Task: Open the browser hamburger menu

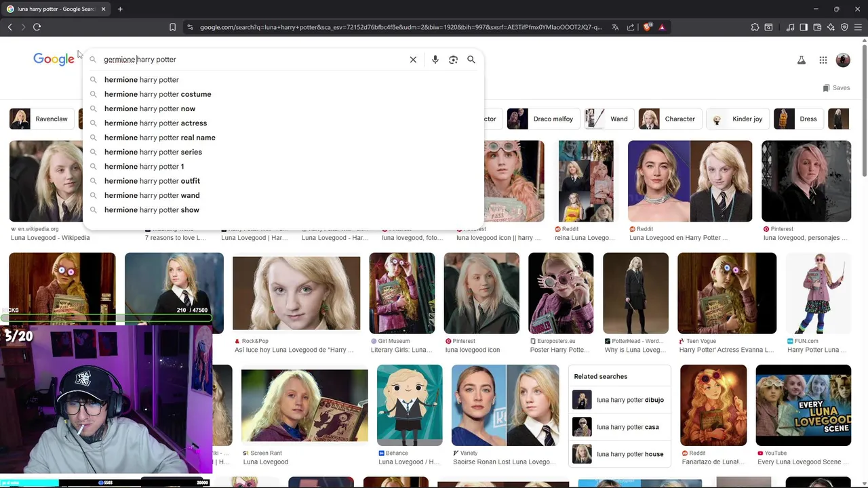Action: (858, 27)
